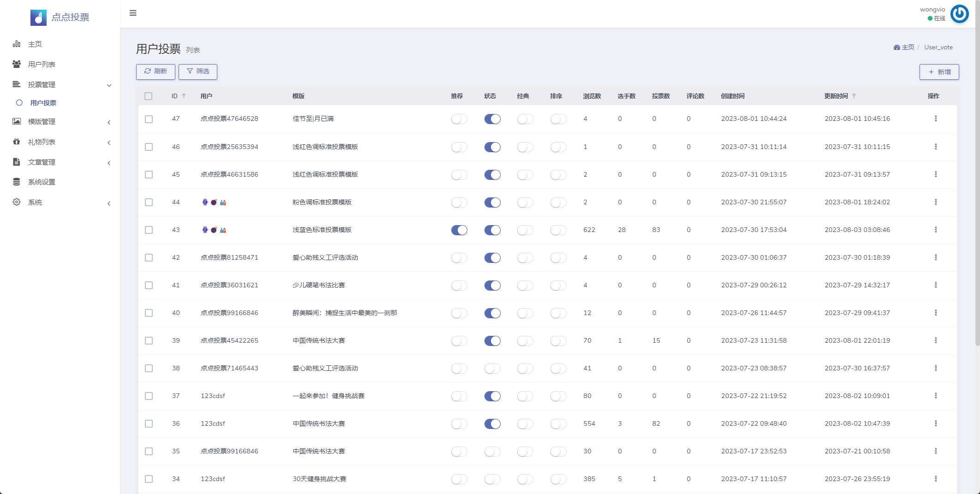
Task: Click the 新增 add button
Action: 939,72
